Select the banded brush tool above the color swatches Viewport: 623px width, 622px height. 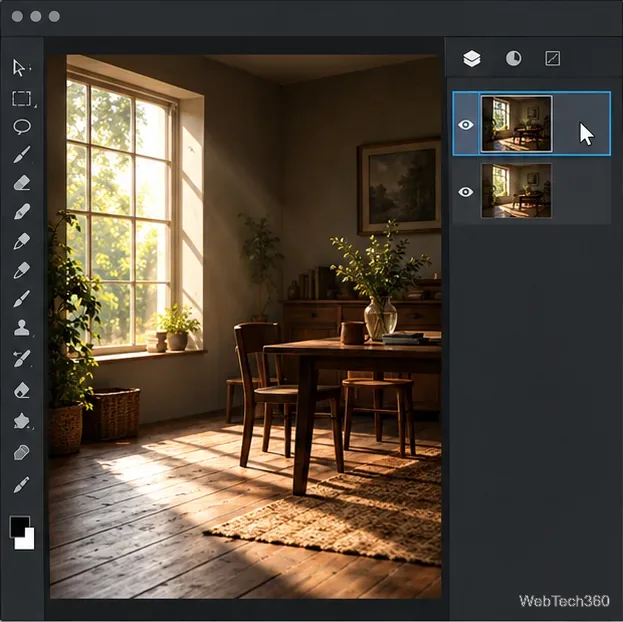coord(21,484)
